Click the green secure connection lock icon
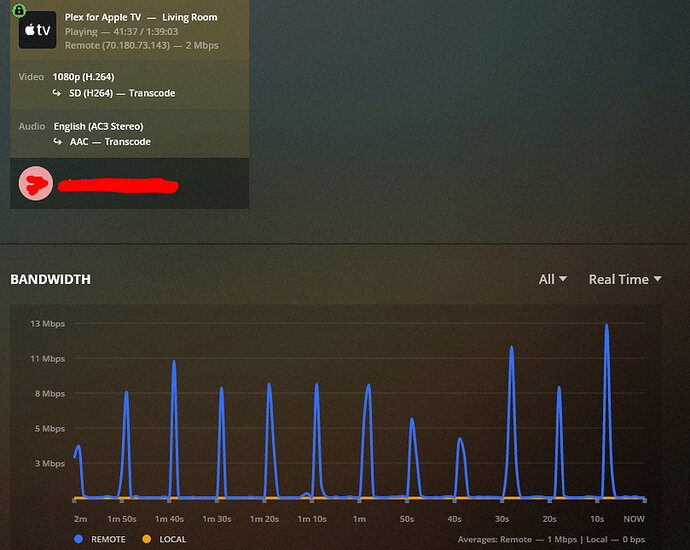Screen dimensions: 690x550 pyautogui.click(x=19, y=10)
